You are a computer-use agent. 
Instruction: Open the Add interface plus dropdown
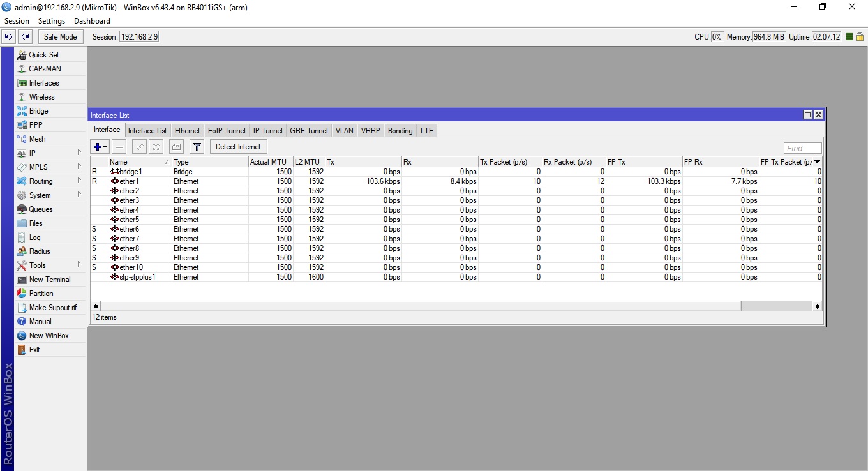pyautogui.click(x=100, y=147)
